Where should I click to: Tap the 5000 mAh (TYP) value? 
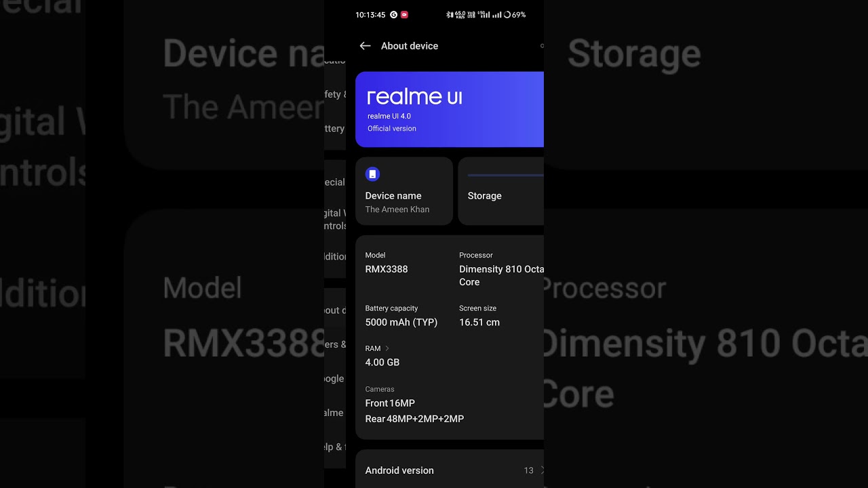point(401,322)
